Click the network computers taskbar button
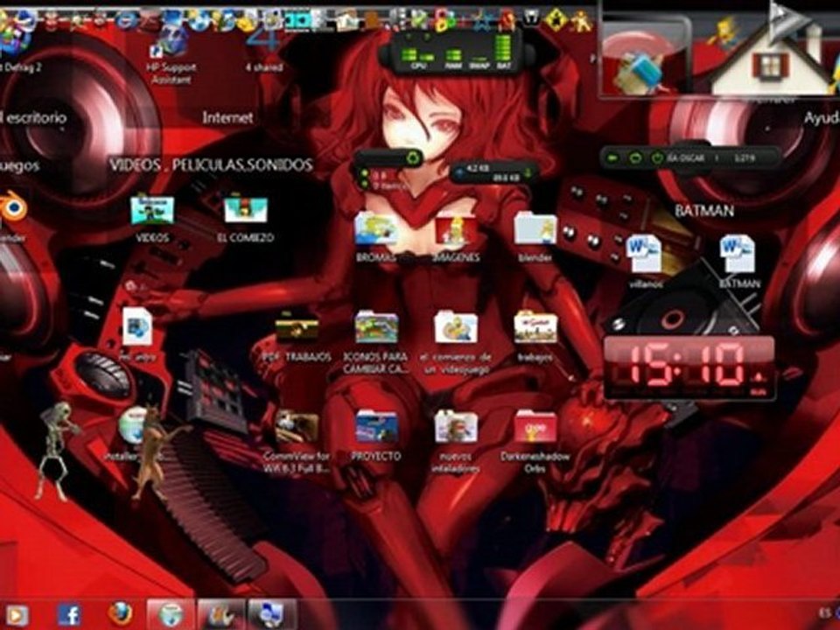Viewport: 840px width, 630px height. click(271, 614)
